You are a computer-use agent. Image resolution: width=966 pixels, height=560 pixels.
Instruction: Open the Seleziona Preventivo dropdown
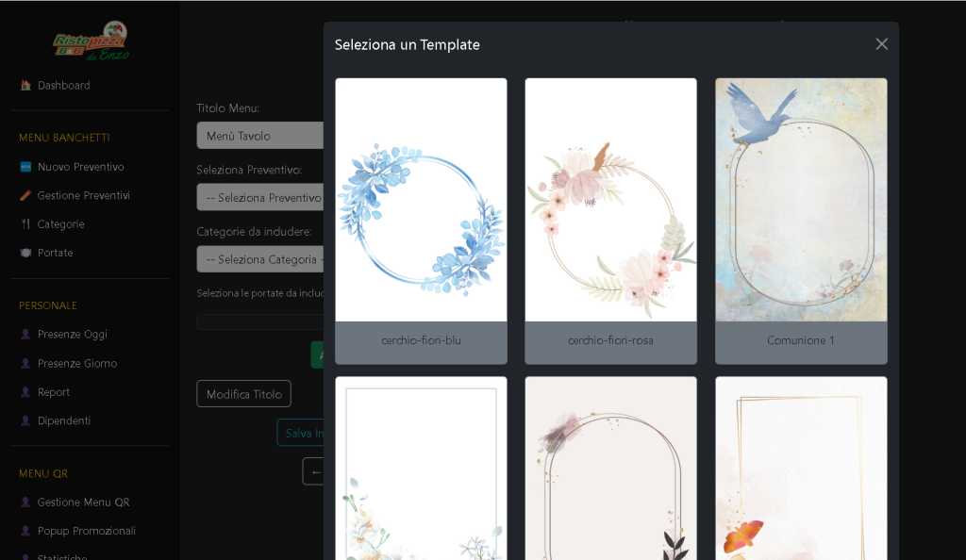[x=260, y=198]
